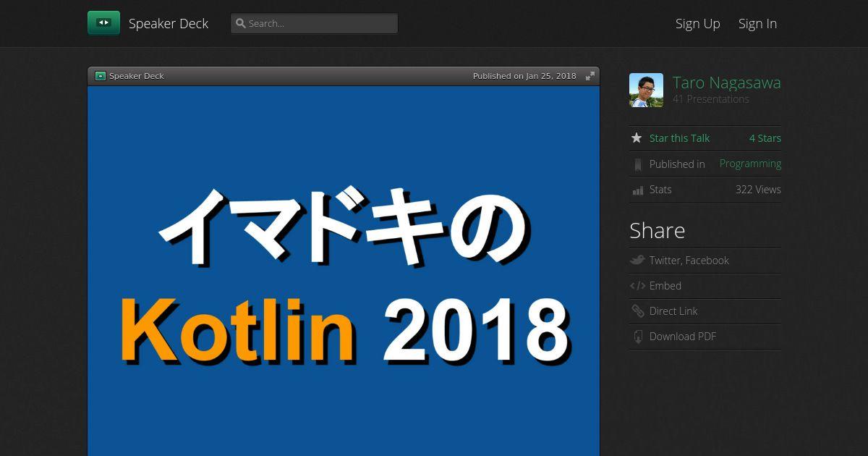This screenshot has width=868, height=456.
Task: Click the Stats label
Action: point(660,190)
